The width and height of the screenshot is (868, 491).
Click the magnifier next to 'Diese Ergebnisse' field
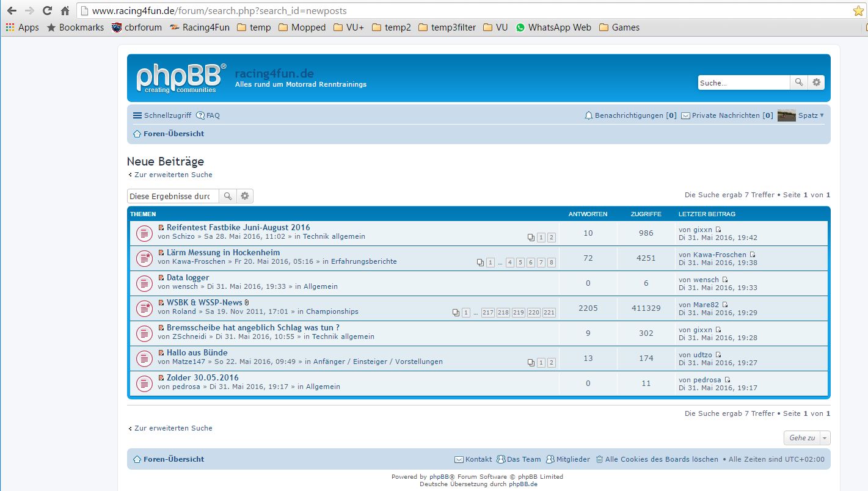click(x=227, y=196)
